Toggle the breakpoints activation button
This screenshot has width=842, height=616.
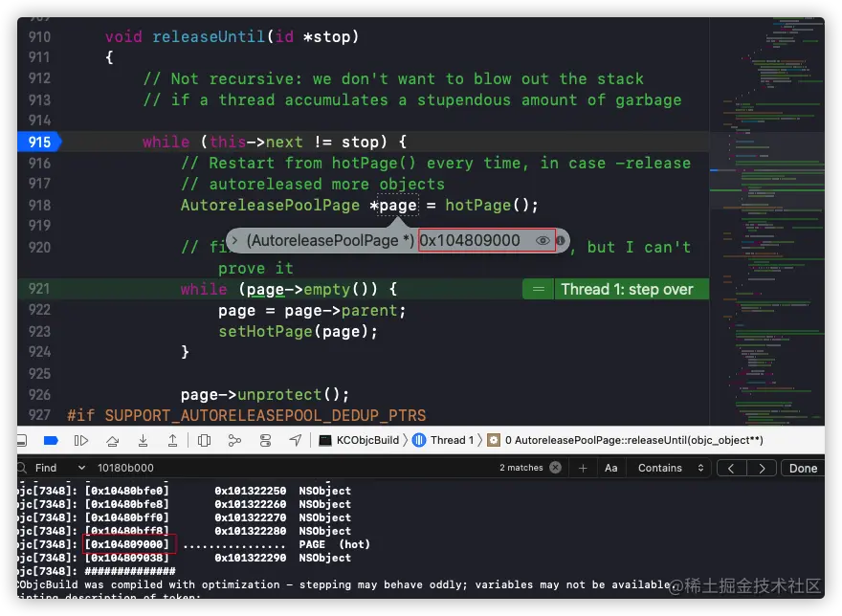point(51,441)
